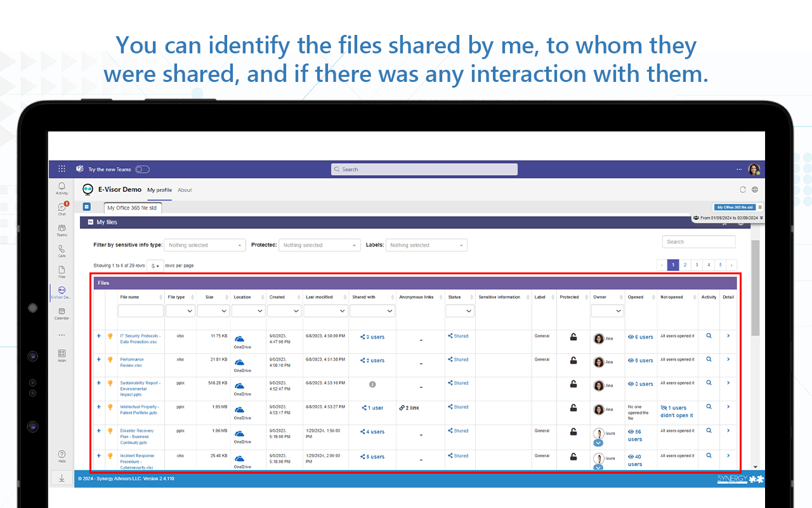812x508 pixels.
Task: Click the File name column filter field
Action: pyautogui.click(x=141, y=311)
